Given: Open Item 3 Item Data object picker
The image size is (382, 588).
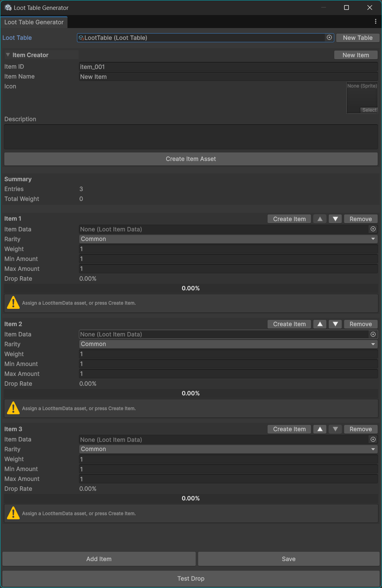Looking at the screenshot, I should click(373, 440).
